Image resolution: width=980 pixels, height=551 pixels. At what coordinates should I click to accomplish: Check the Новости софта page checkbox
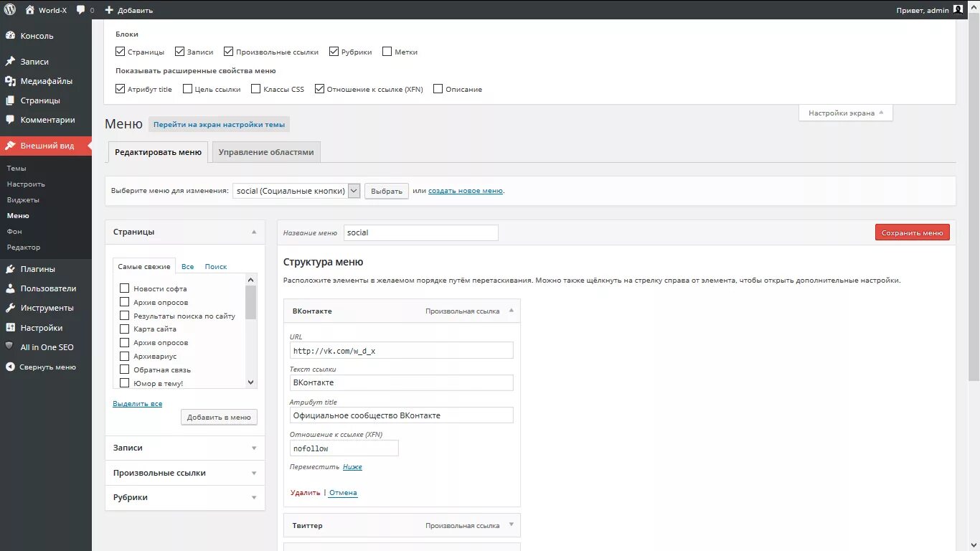[x=124, y=288]
